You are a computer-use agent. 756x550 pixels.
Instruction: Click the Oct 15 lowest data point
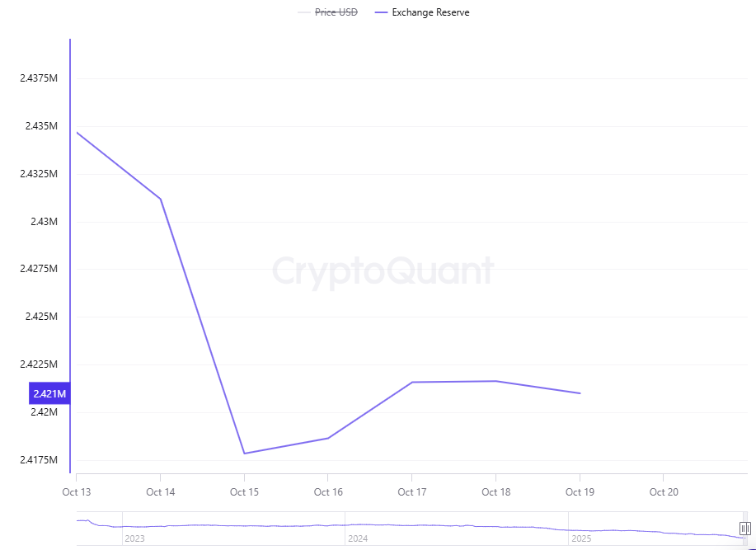click(x=244, y=454)
